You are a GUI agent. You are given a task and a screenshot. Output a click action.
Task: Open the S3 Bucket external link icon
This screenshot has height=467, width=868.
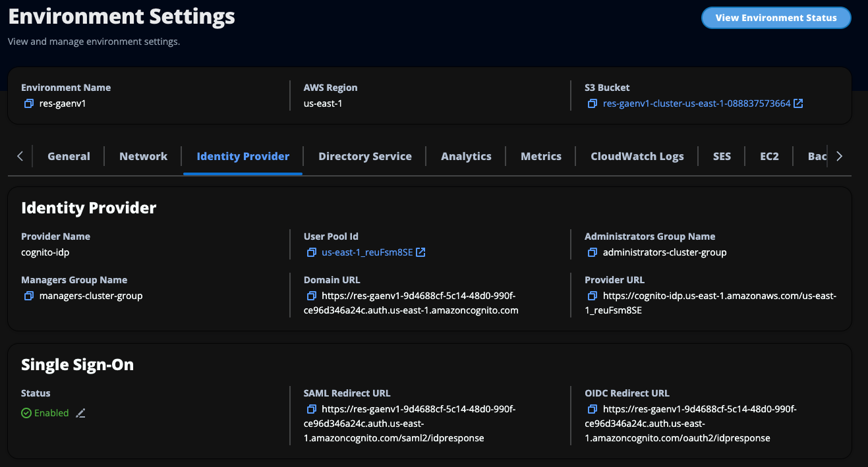(x=797, y=103)
